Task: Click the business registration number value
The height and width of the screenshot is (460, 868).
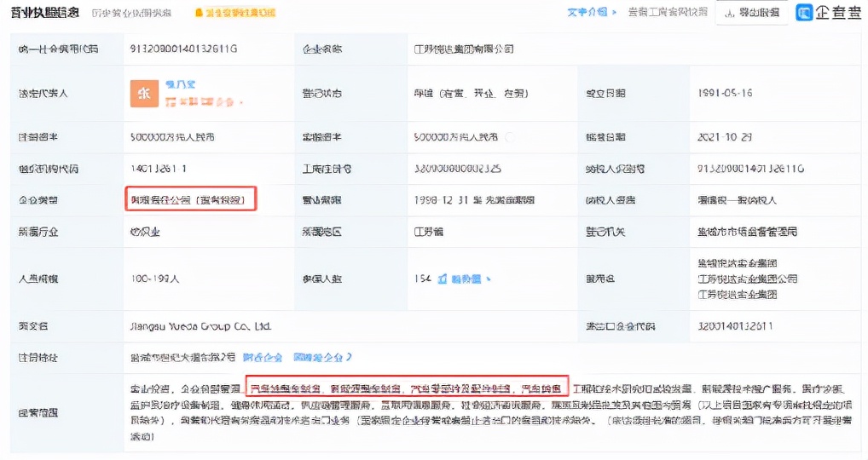Action: pyautogui.click(x=457, y=169)
